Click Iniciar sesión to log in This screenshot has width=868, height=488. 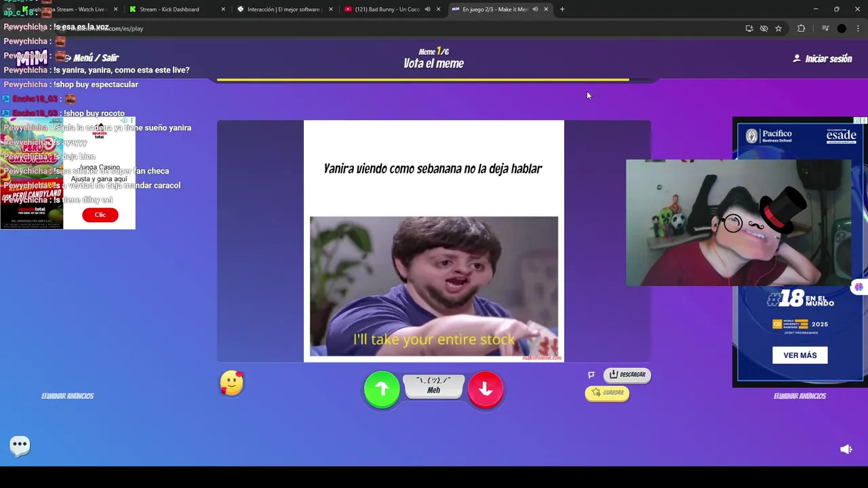tap(823, 59)
